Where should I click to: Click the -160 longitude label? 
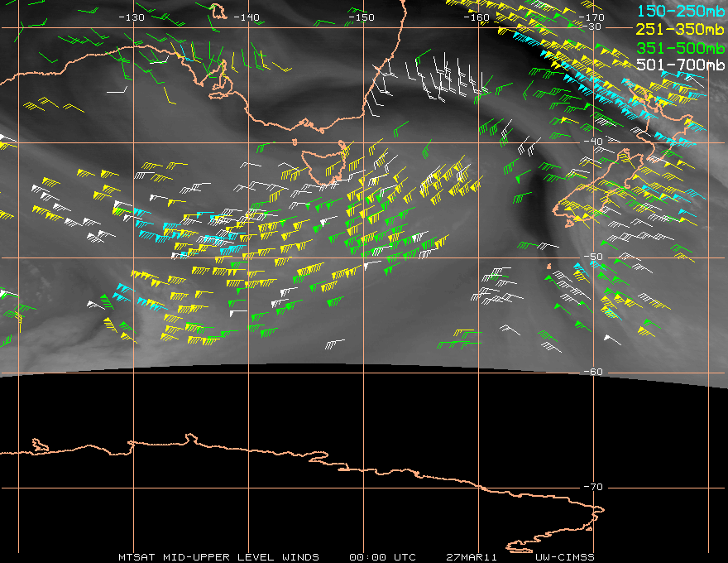point(477,17)
